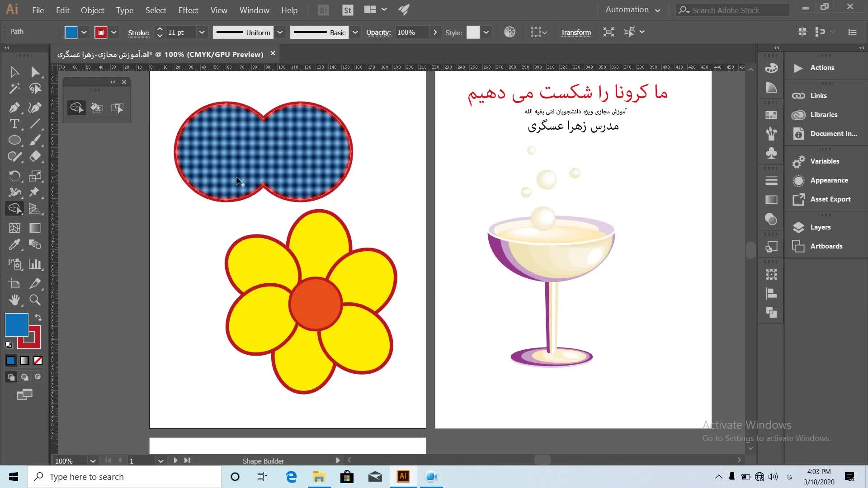
Task: Select the Rotate tool
Action: point(14,176)
